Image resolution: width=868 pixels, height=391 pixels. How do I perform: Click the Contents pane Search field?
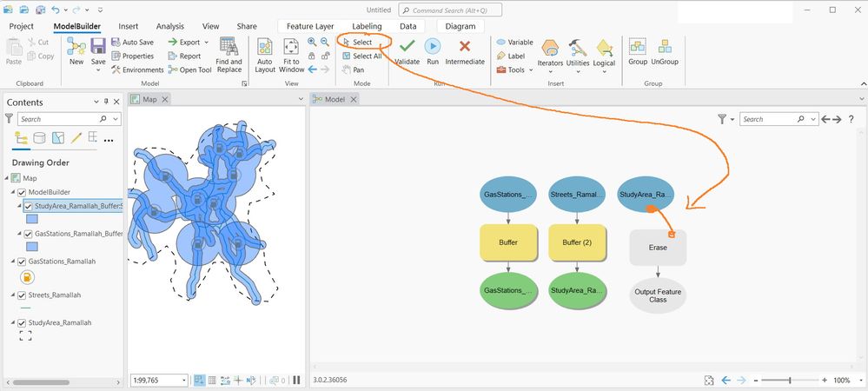pyautogui.click(x=70, y=118)
